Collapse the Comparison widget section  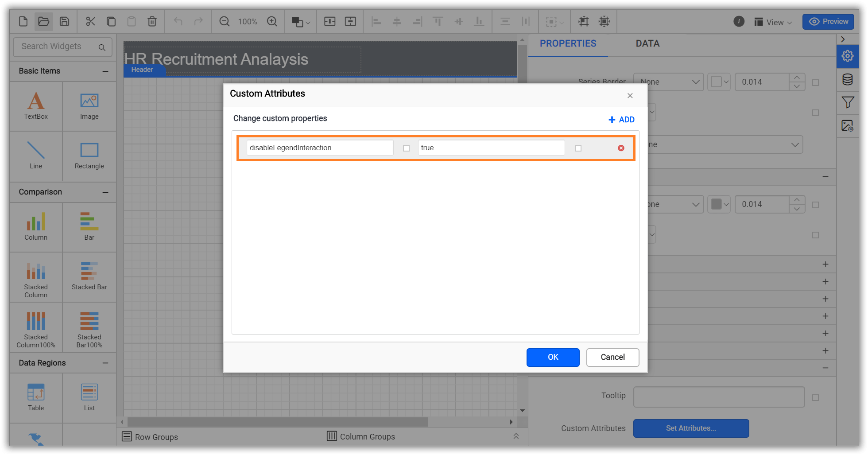click(x=105, y=192)
